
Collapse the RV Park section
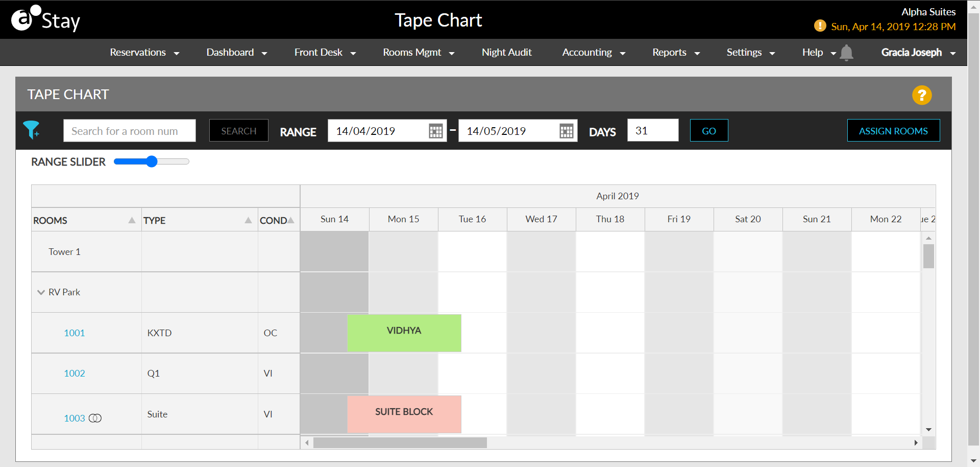click(41, 292)
